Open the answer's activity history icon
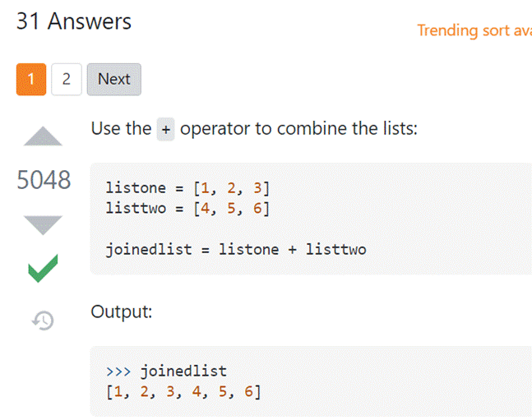The image size is (532, 420). click(x=43, y=321)
